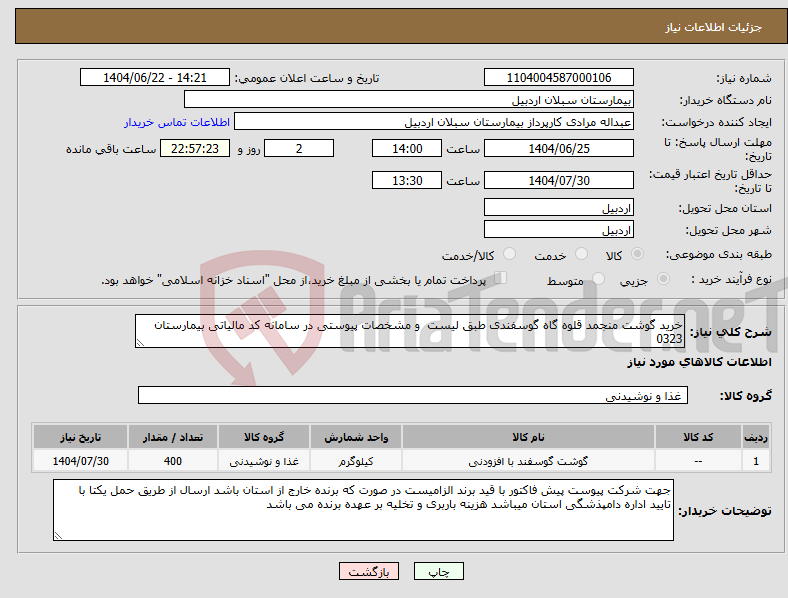Click the جزئیات اطلاعات نیاز header title
Viewport: 788px width, 598px height.
pyautogui.click(x=714, y=27)
